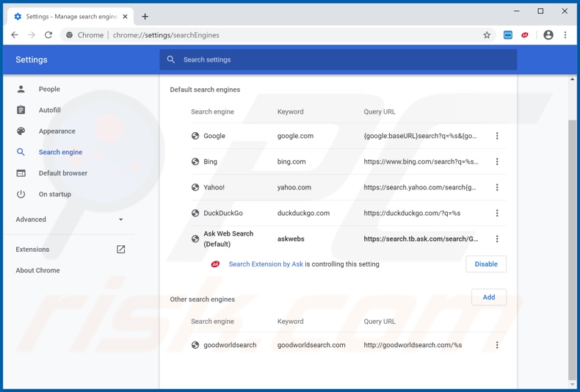Open a new tab with plus button
The width and height of the screenshot is (580, 392).
tap(145, 16)
